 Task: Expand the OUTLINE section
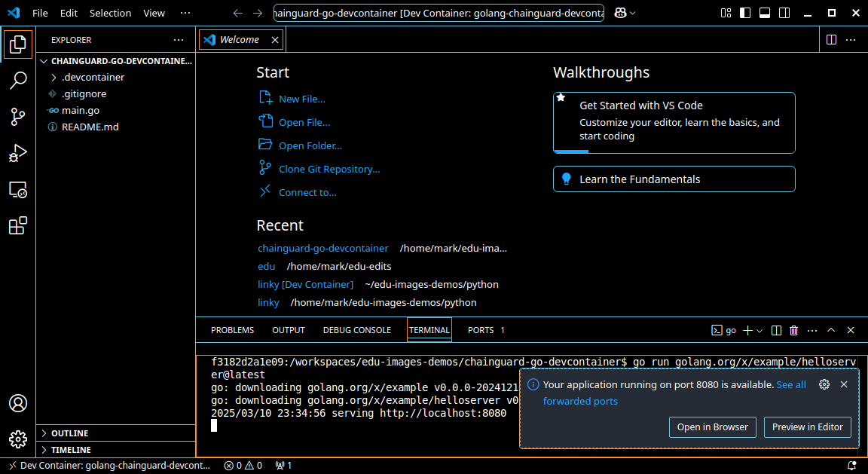117,433
